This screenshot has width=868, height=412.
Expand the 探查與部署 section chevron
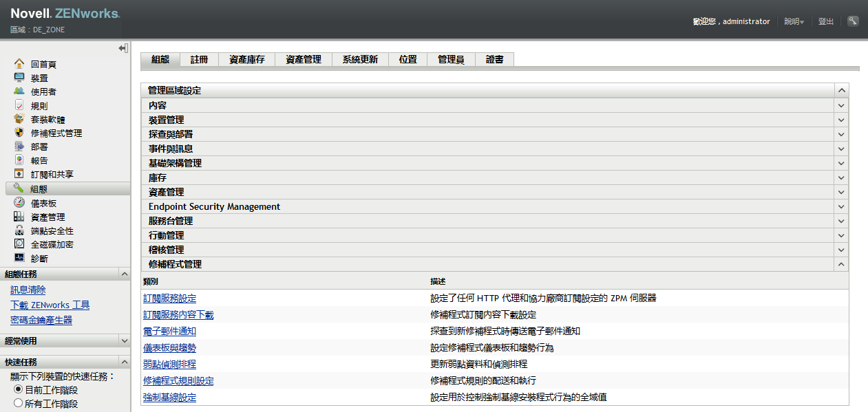coord(841,134)
